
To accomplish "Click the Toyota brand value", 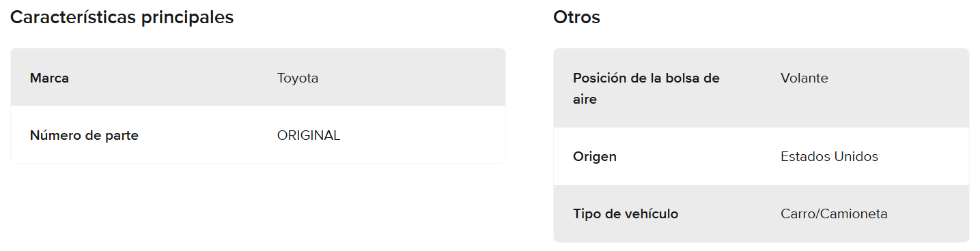I will click(298, 78).
